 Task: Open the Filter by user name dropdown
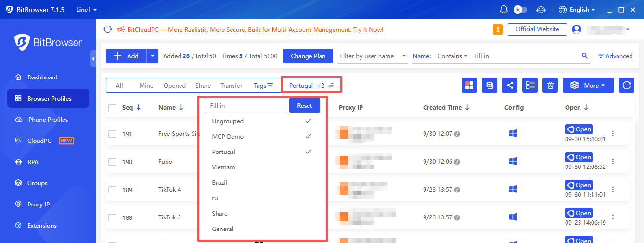pos(373,56)
